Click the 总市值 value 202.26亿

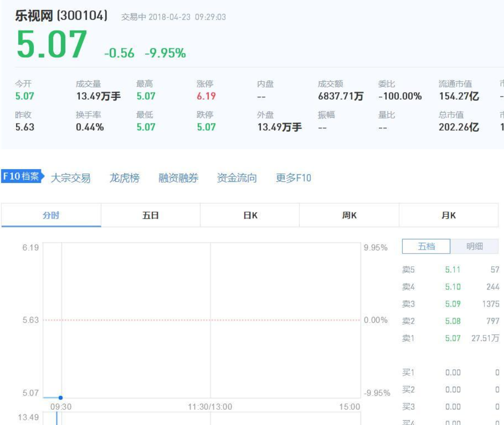coord(459,127)
